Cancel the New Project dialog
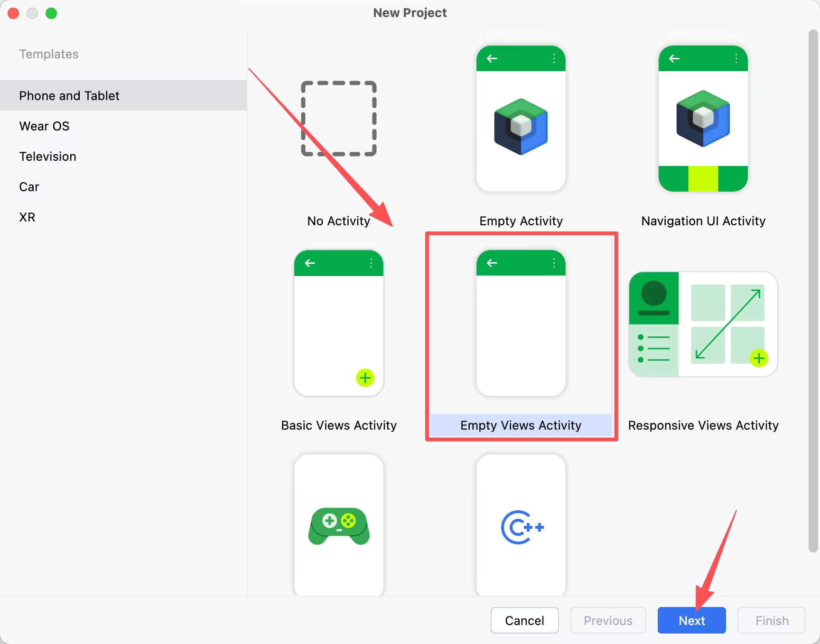820x644 pixels. click(x=524, y=620)
